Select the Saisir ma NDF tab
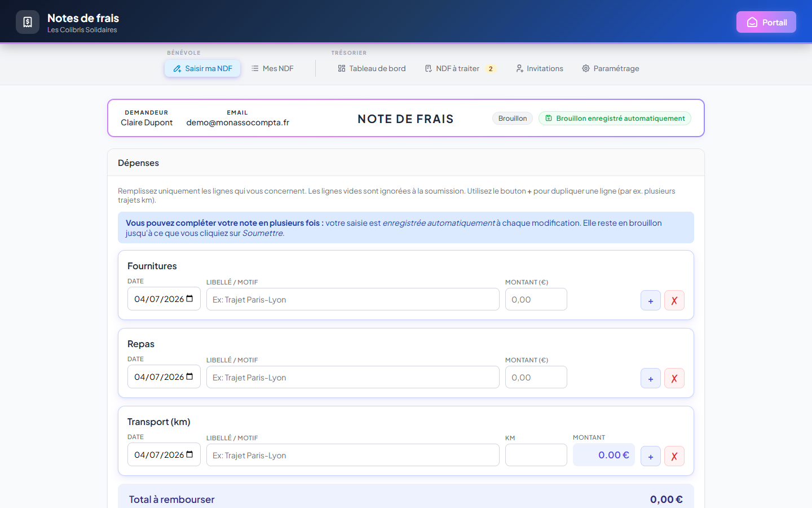The image size is (812, 508). (x=202, y=68)
